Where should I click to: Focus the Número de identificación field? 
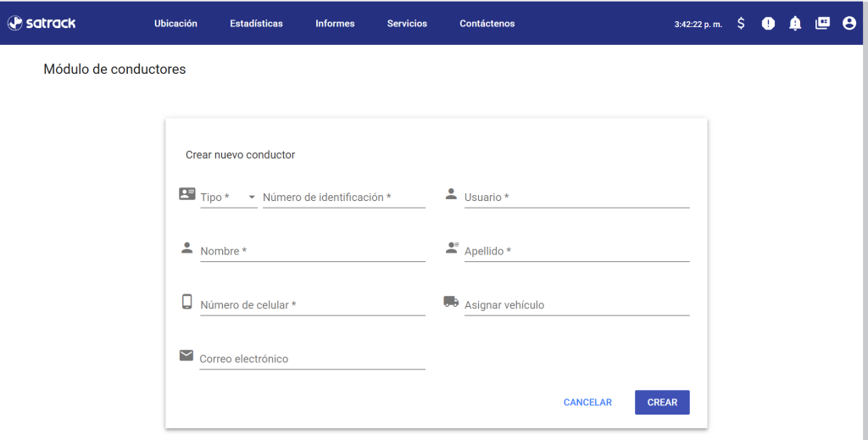[344, 198]
